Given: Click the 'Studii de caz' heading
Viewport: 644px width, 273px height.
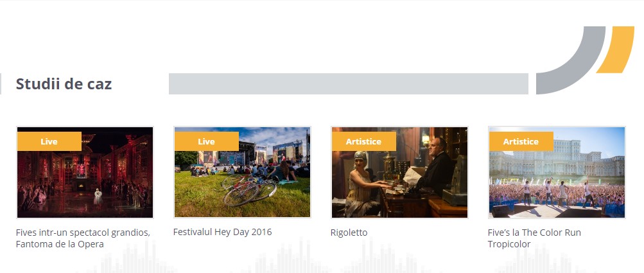Looking at the screenshot, I should [64, 84].
